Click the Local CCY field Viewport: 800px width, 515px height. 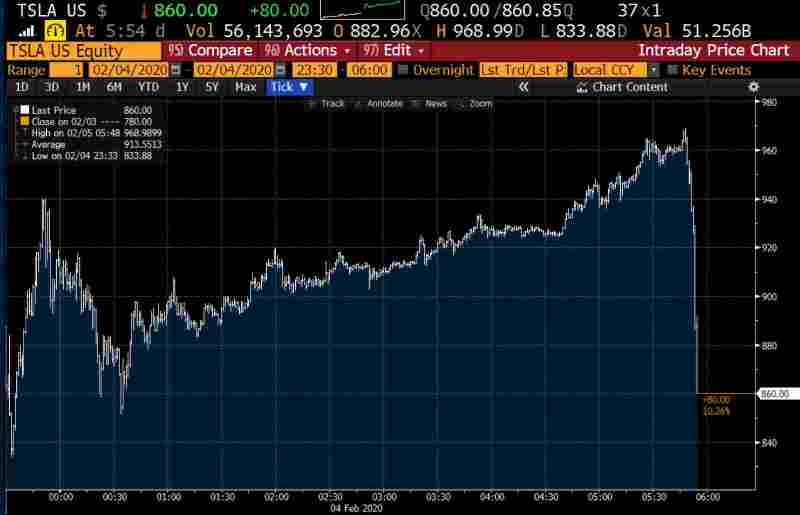pyautogui.click(x=610, y=69)
